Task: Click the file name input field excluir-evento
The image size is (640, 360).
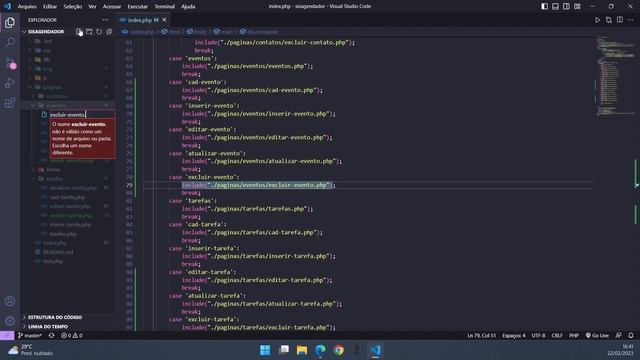Action: (82, 115)
